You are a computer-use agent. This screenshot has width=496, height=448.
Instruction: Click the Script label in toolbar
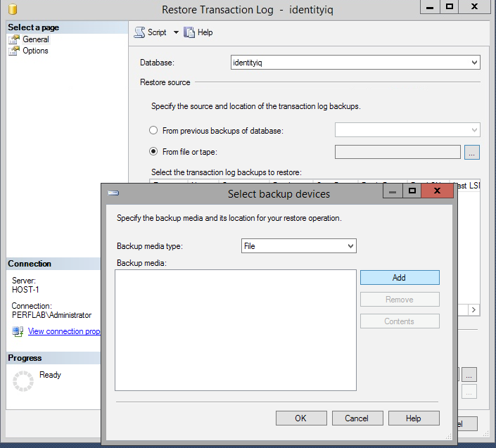[157, 32]
